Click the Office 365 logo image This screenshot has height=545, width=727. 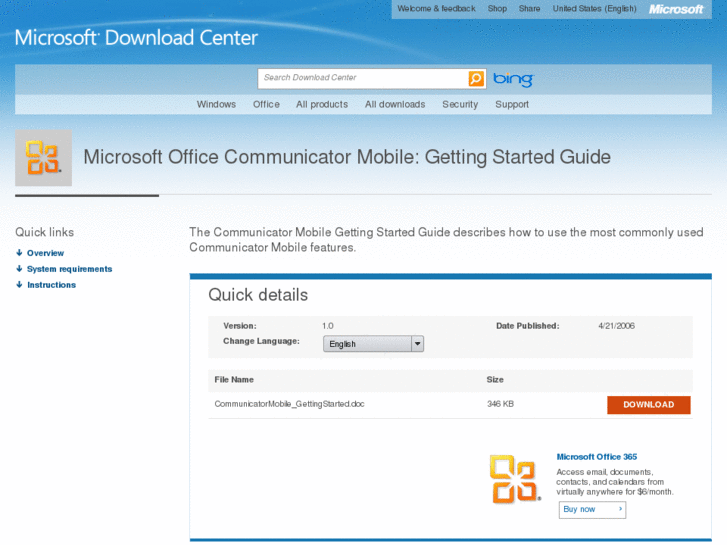coord(515,479)
